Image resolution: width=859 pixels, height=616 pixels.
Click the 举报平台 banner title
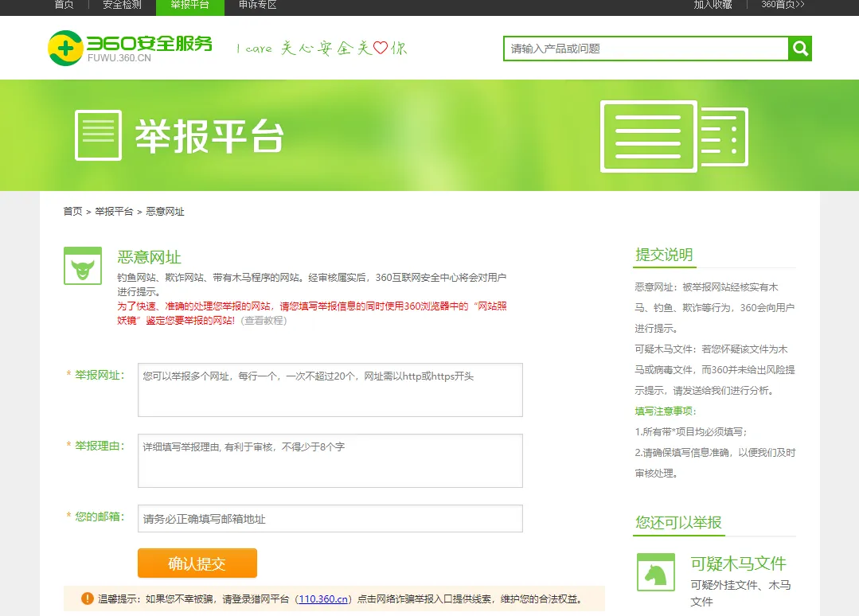[x=209, y=136]
